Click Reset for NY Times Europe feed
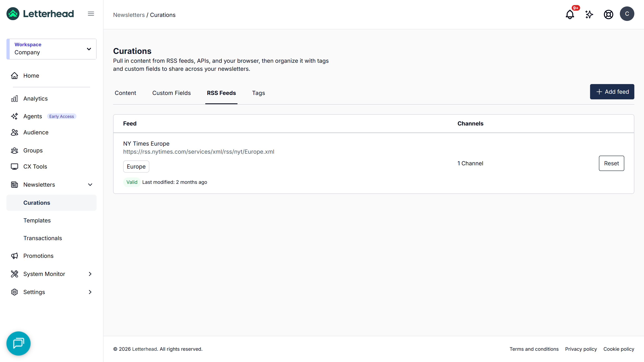 click(x=611, y=163)
